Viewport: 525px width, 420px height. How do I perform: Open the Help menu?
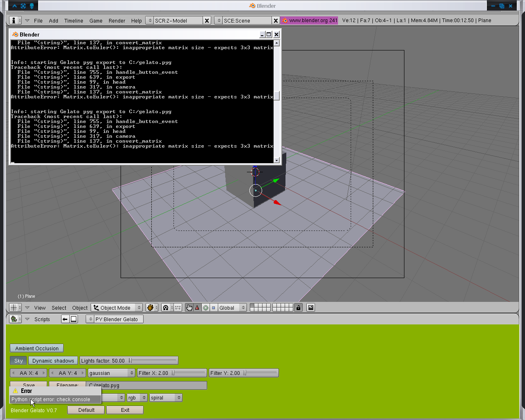(x=137, y=21)
